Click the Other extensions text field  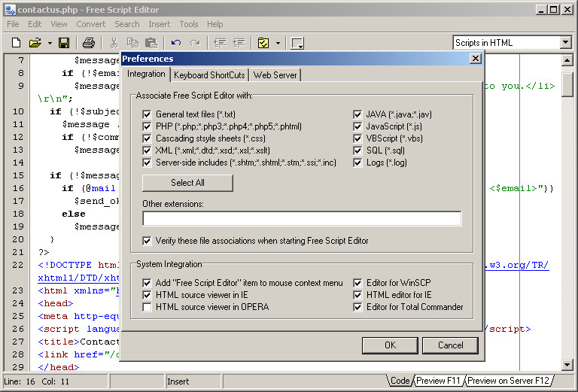coord(302,218)
